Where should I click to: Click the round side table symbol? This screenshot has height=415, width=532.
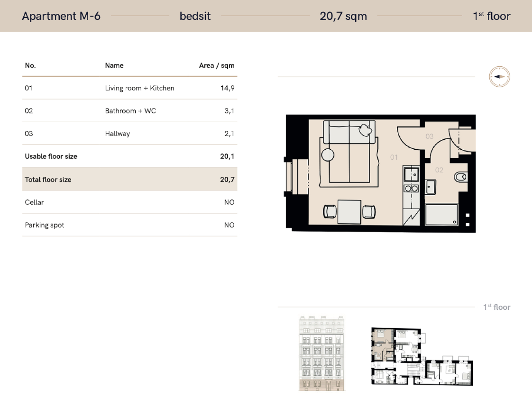click(x=328, y=155)
